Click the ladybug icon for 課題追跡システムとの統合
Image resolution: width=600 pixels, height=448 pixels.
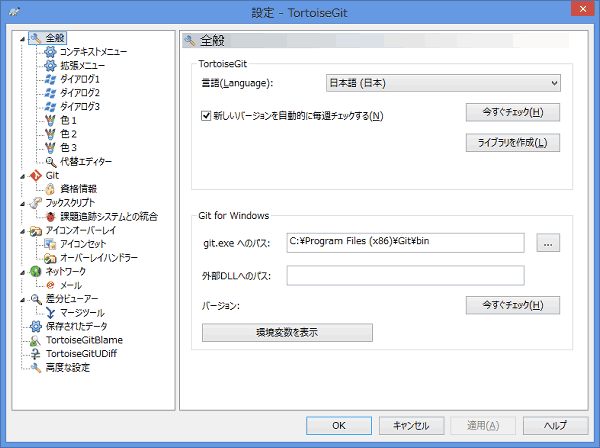(50, 217)
